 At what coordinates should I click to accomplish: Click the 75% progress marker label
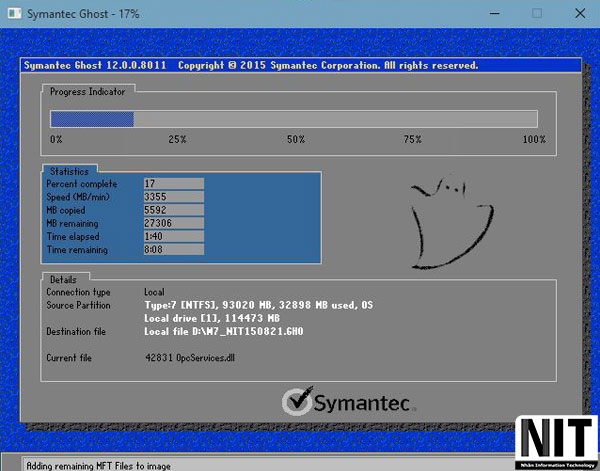[412, 140]
